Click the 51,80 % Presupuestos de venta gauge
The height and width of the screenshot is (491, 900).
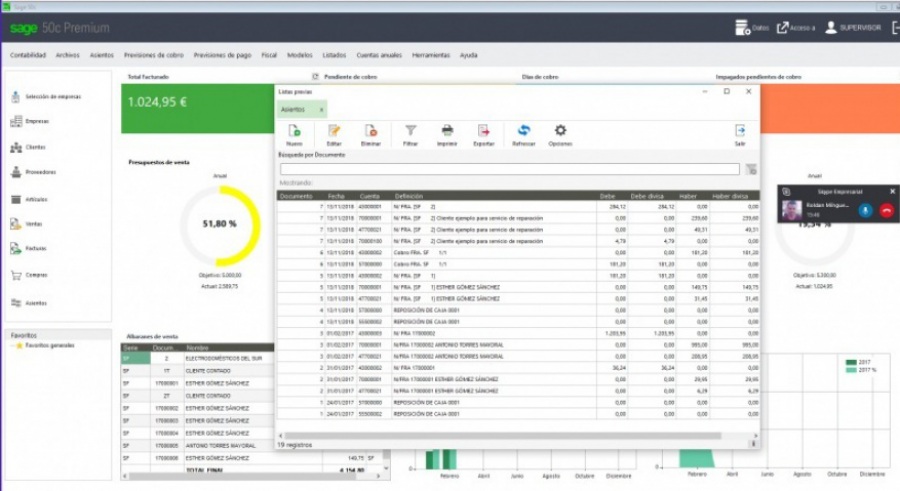pos(220,225)
